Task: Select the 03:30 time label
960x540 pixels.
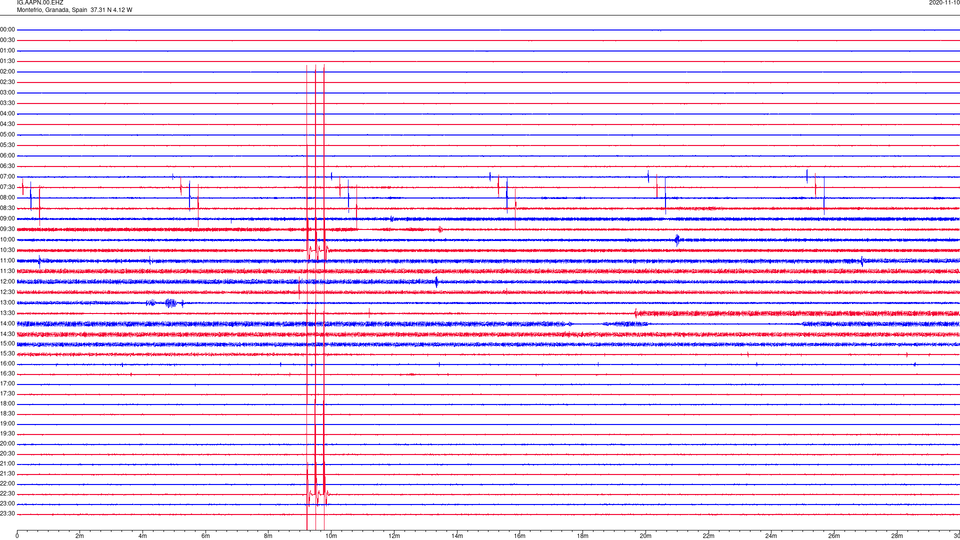Action: (x=8, y=103)
